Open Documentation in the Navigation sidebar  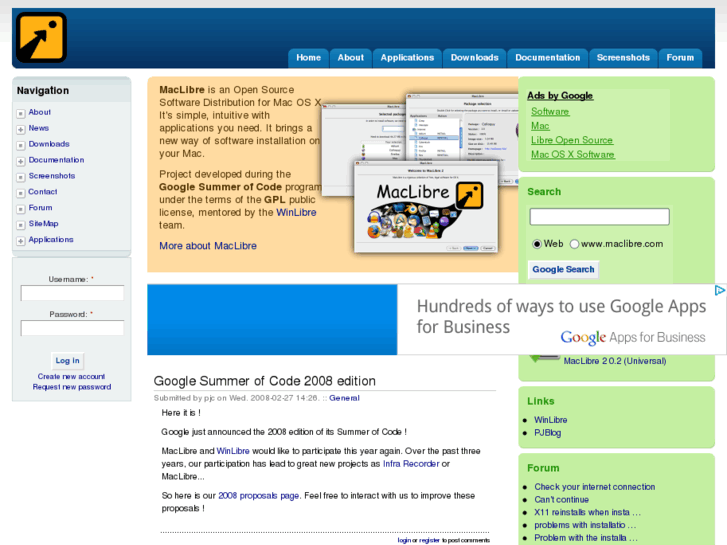pyautogui.click(x=56, y=160)
